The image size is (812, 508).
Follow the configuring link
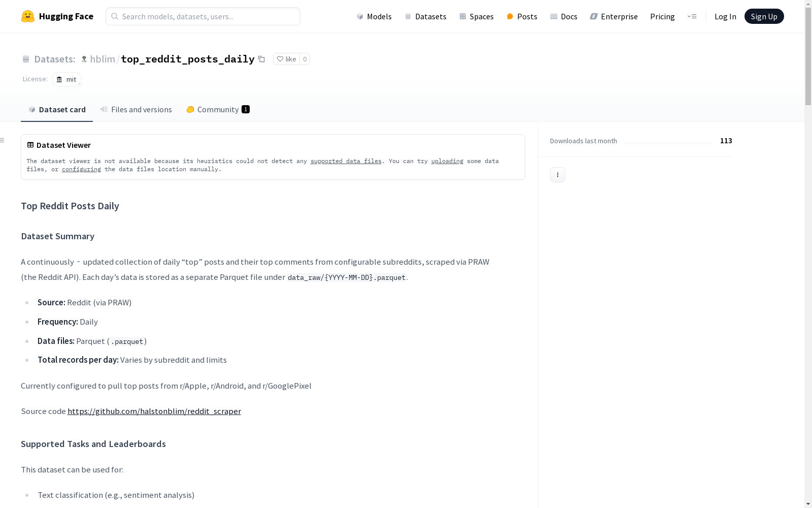81,169
